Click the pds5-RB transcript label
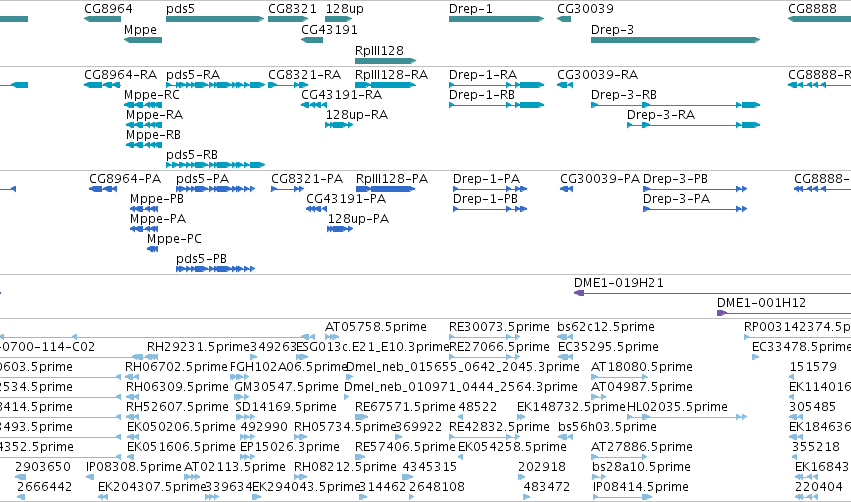Image resolution: width=851 pixels, height=502 pixels. (x=192, y=155)
